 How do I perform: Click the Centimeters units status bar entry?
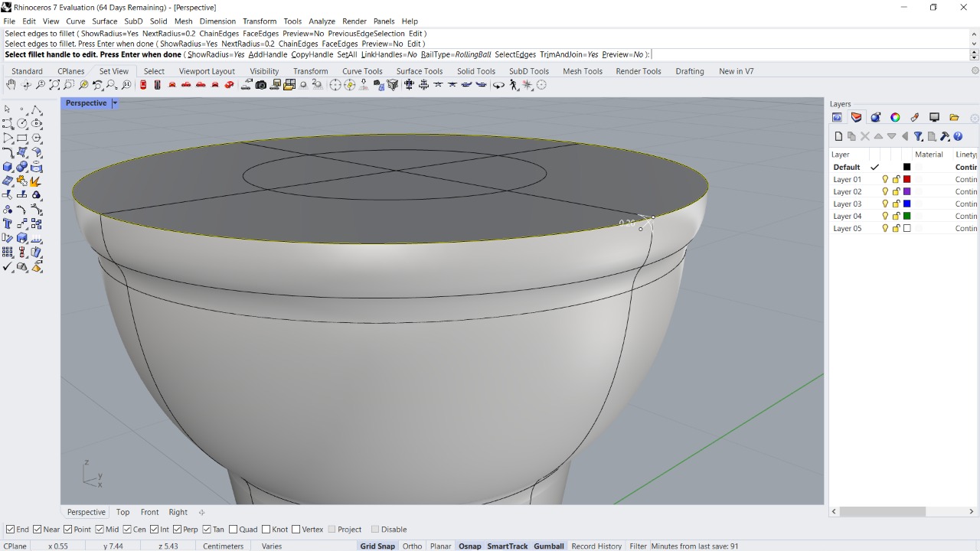click(223, 546)
